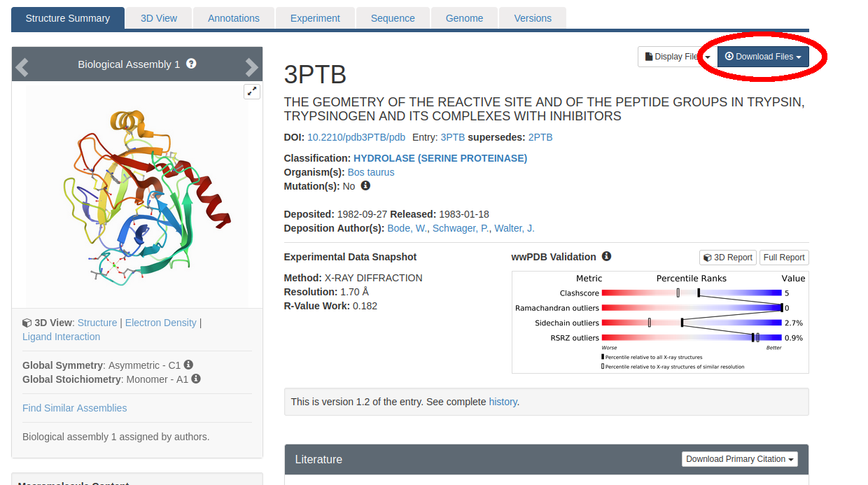Open superseded entry 2PTB link

(540, 137)
